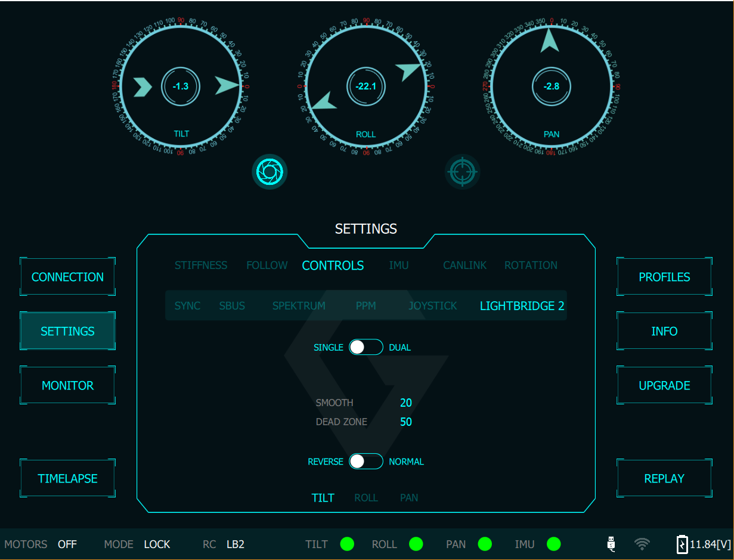This screenshot has width=734, height=560.
Task: Select the SBUS controls sub-tab
Action: coord(232,306)
